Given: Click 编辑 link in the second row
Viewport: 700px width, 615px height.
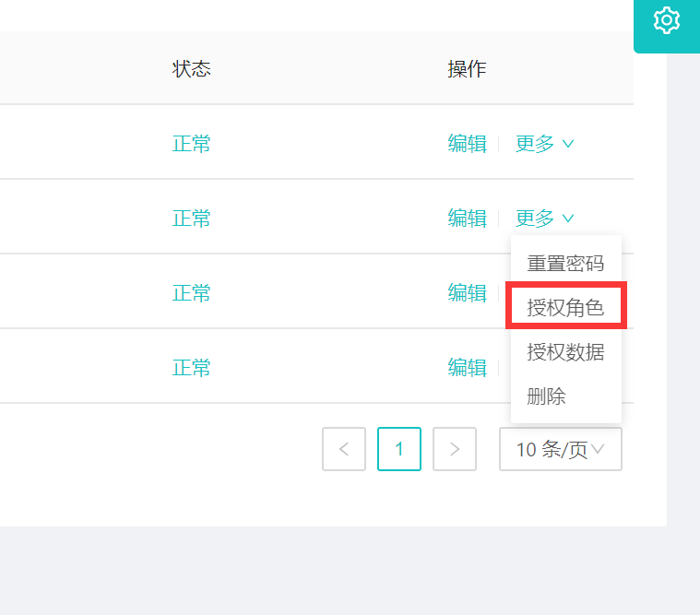Looking at the screenshot, I should [x=467, y=219].
